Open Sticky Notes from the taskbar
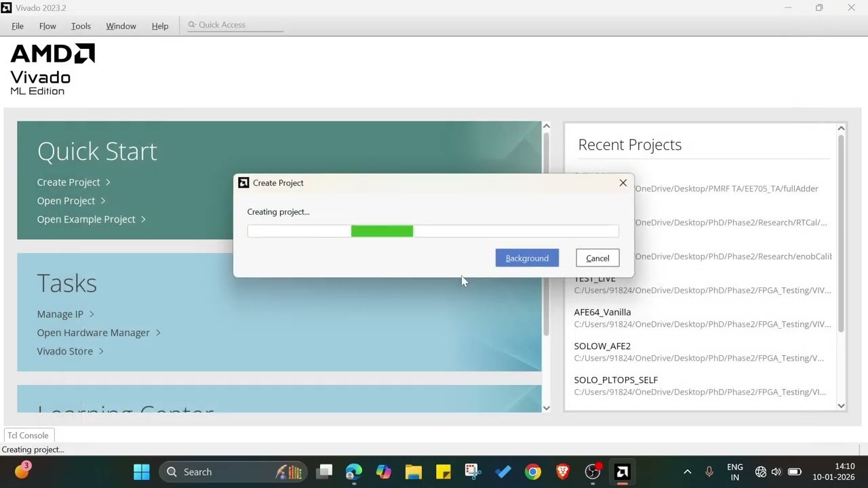Screen dimensions: 868x488 (x=443, y=472)
